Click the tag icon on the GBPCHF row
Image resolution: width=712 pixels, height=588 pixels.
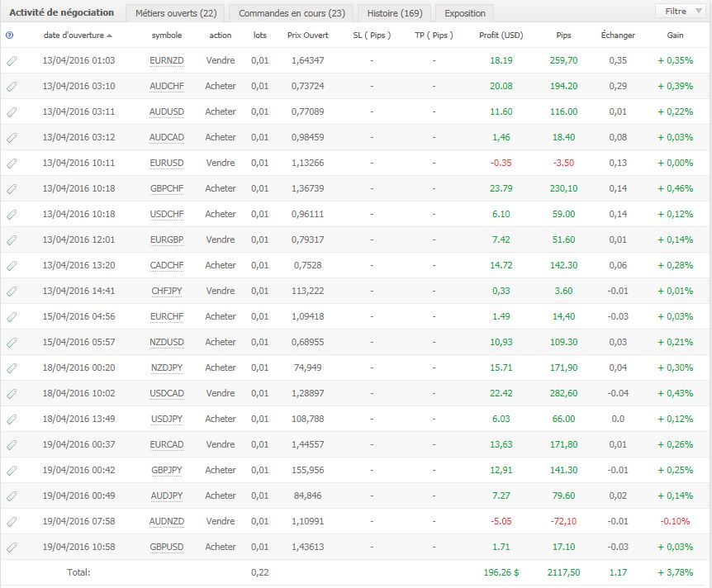[12, 188]
